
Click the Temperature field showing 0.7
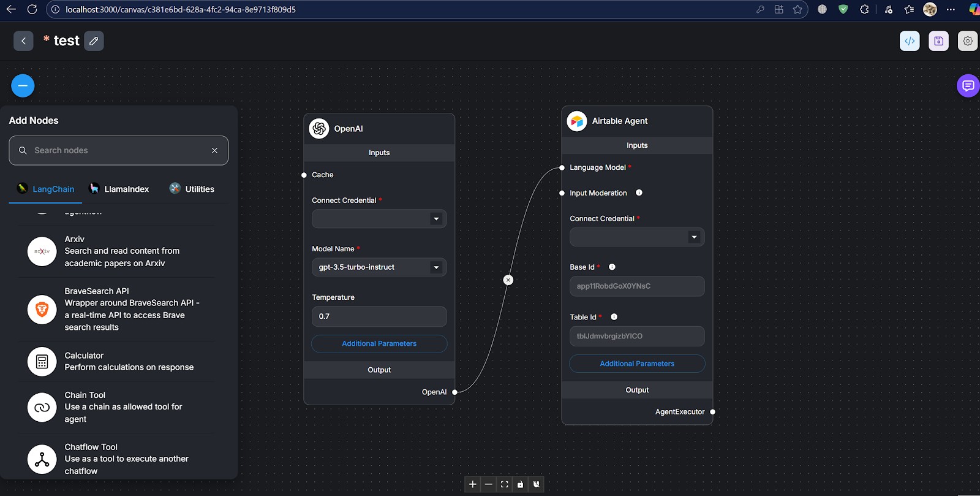point(379,316)
